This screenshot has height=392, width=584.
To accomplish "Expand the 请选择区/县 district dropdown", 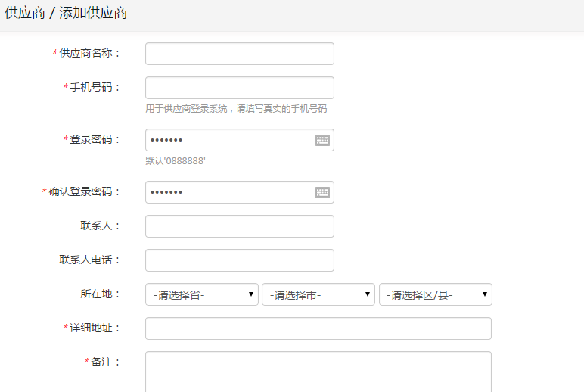I will coord(435,294).
